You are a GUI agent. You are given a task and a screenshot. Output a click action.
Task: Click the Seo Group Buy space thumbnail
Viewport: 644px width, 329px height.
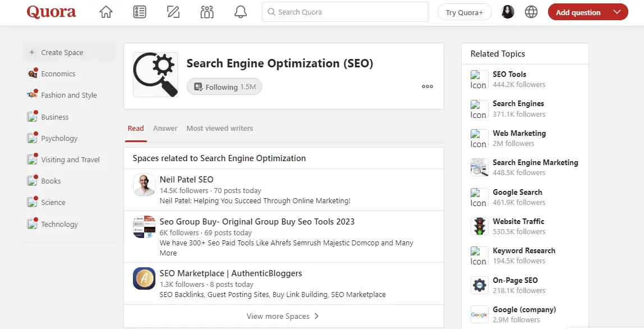pos(144,227)
